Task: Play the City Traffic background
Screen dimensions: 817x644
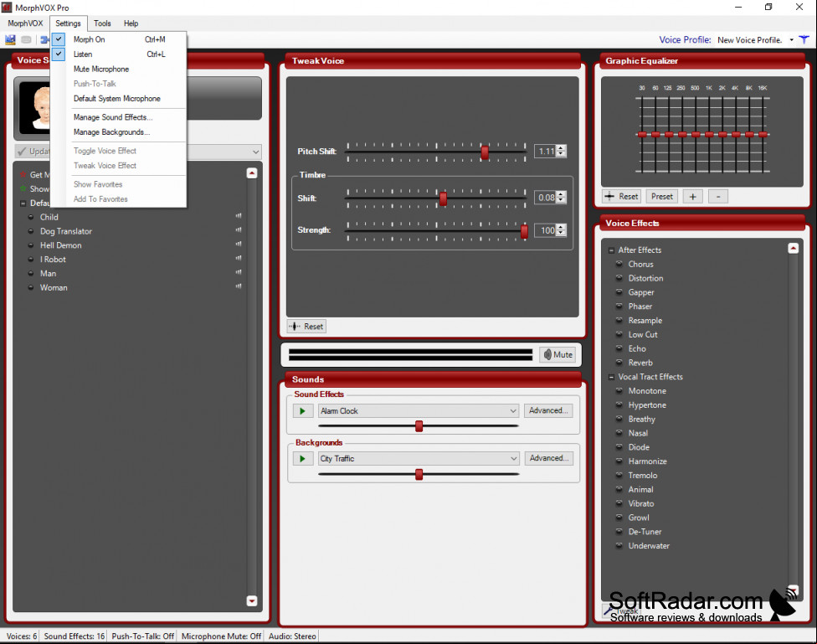Action: coord(302,459)
